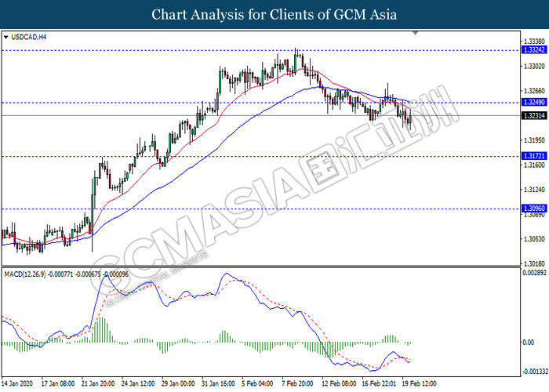Click the USDCAD,H4 symbol label
The height and width of the screenshot is (392, 549).
tap(29, 37)
